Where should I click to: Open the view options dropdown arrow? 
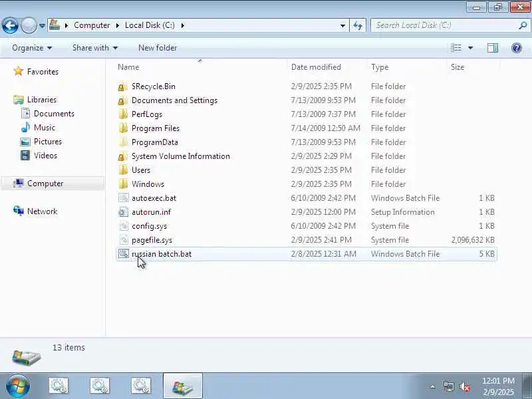tap(471, 48)
